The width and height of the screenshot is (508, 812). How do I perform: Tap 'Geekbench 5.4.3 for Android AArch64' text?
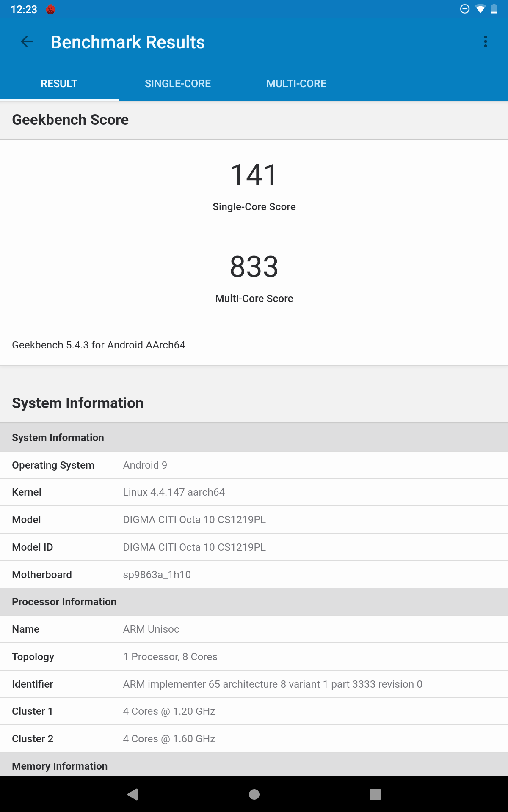(x=99, y=345)
